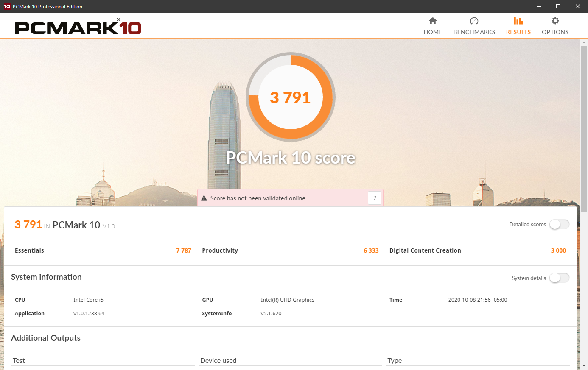
Task: Click the orange 3 791 score in results panel
Action: [28, 225]
